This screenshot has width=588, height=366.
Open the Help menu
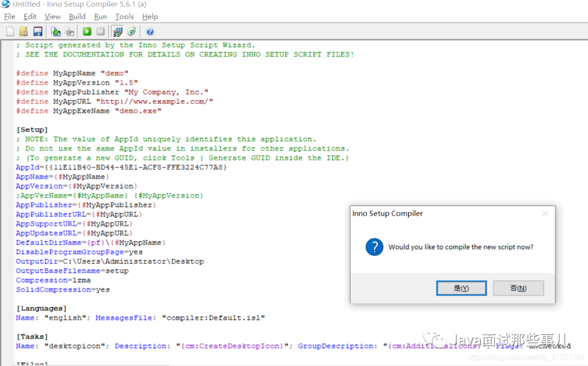tap(150, 16)
